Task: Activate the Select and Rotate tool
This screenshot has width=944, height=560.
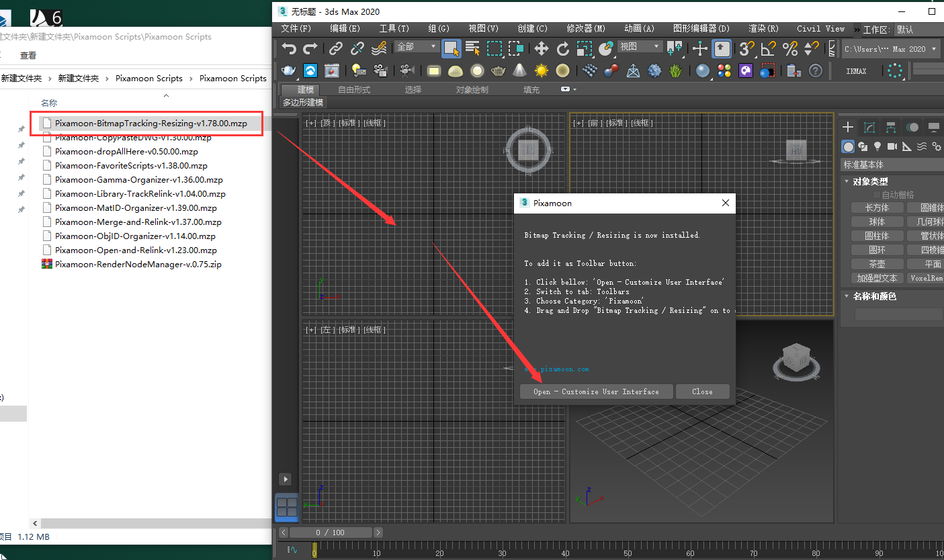Action: click(x=563, y=48)
